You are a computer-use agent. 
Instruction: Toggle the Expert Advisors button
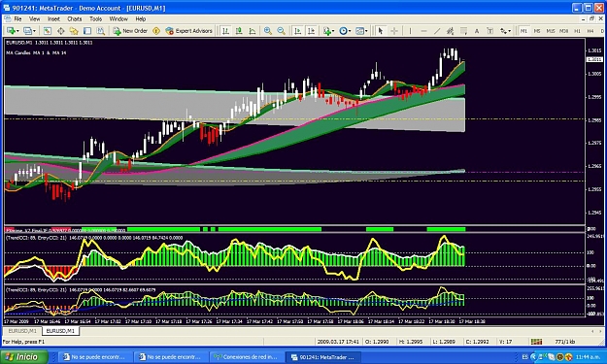pyautogui.click(x=189, y=31)
